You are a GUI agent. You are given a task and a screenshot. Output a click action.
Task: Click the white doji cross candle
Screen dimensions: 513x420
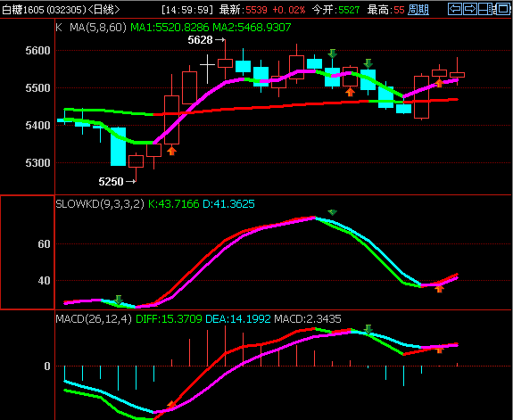point(207,69)
